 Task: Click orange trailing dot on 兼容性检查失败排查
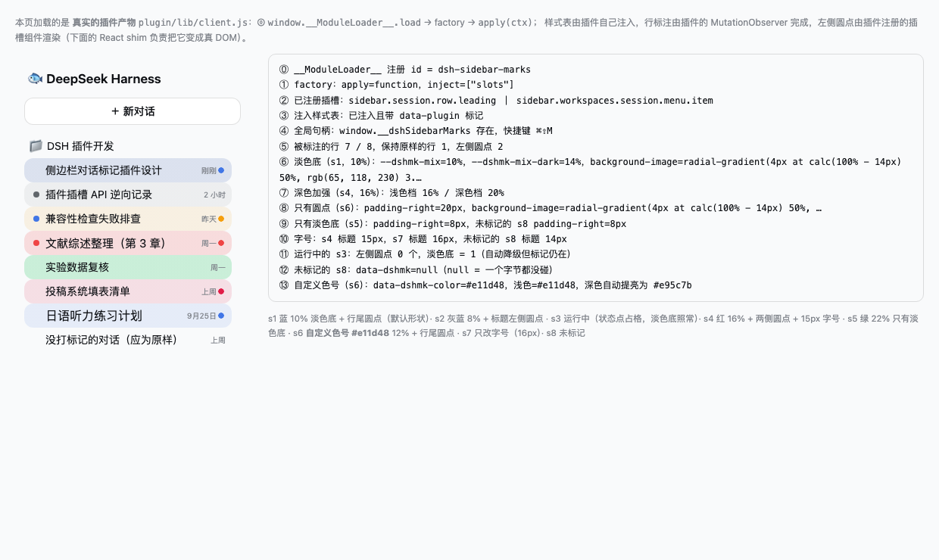pos(221,219)
